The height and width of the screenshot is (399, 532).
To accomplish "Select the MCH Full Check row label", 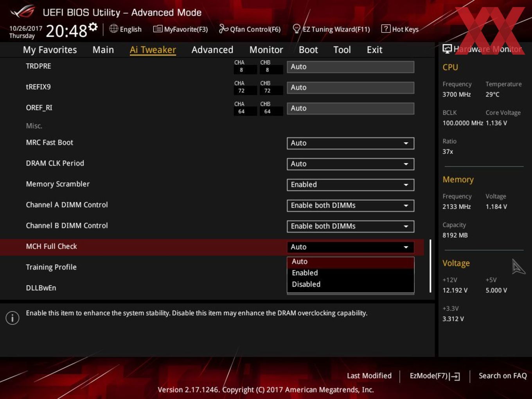I will [51, 246].
